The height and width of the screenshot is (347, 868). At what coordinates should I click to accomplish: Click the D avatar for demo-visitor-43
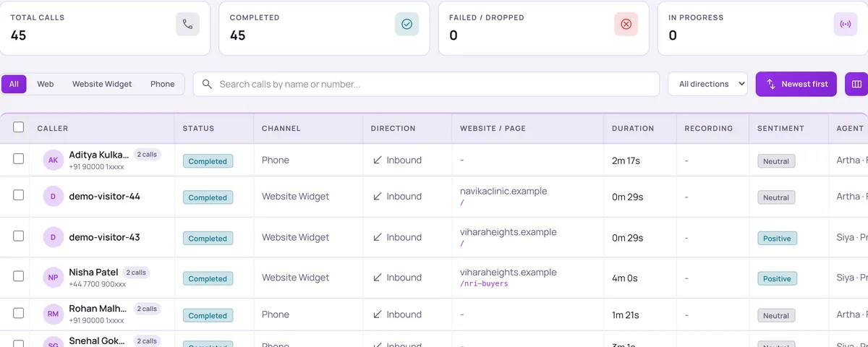point(54,237)
